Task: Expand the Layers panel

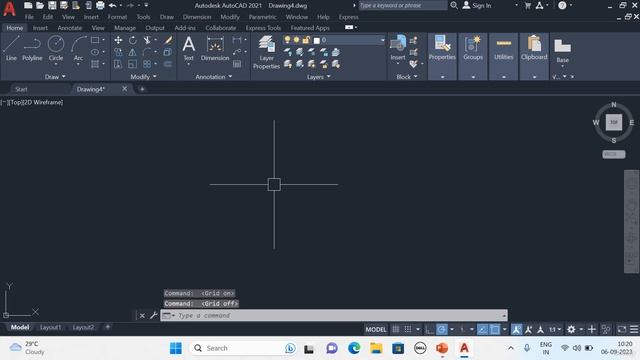Action: pyautogui.click(x=319, y=77)
